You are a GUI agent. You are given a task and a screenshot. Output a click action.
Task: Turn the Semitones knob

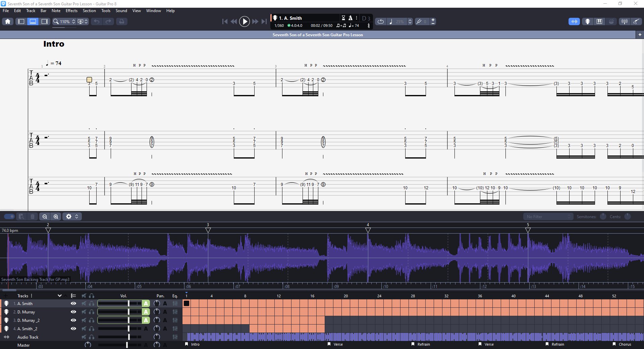603,216
